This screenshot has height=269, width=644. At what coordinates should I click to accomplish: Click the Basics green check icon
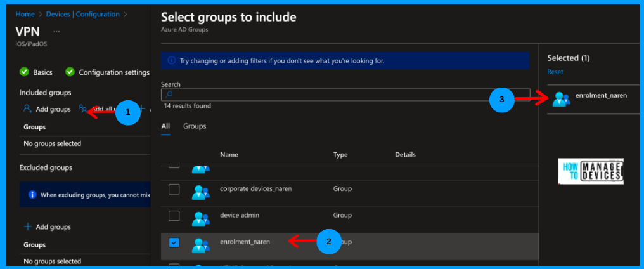(x=25, y=72)
